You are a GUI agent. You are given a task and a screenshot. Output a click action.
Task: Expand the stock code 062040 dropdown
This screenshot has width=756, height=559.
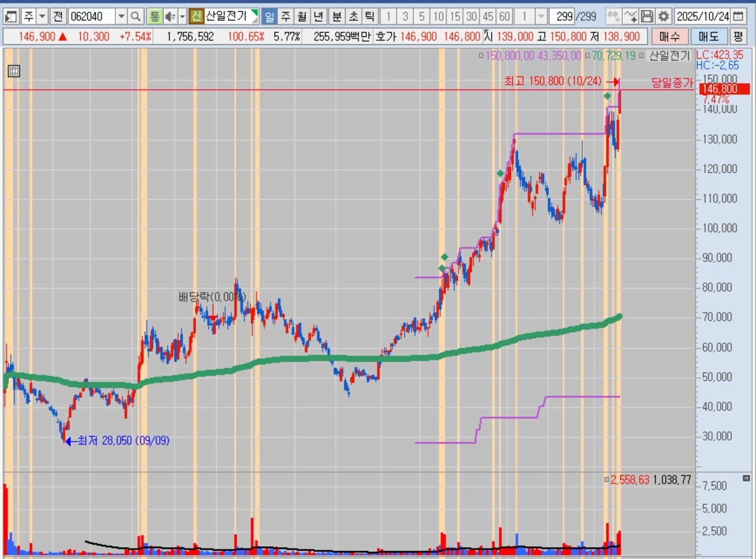[x=121, y=16]
